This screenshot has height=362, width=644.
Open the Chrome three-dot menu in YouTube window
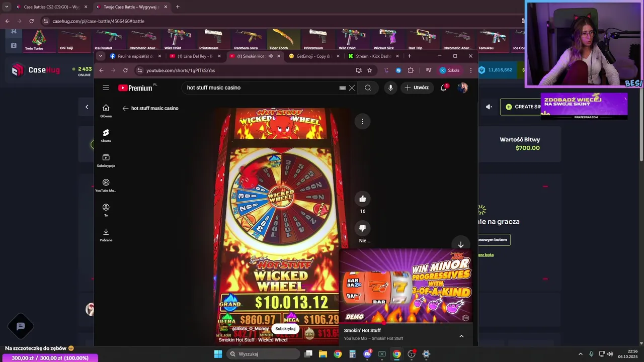470,70
